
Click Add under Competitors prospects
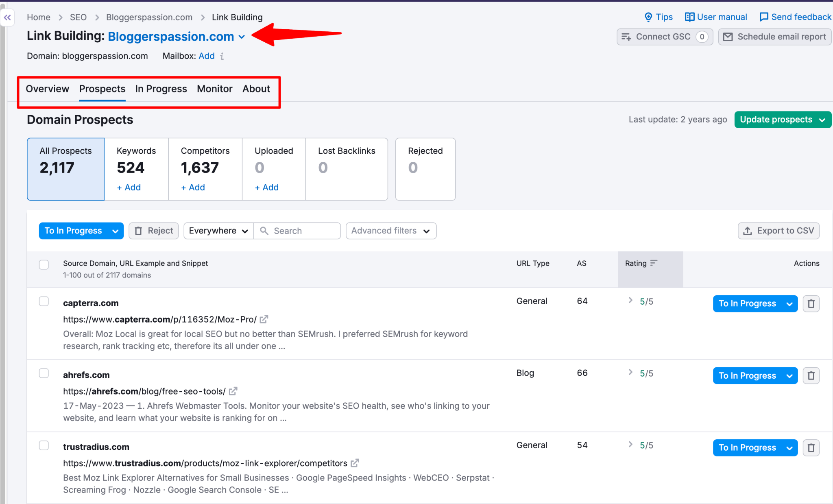point(192,187)
